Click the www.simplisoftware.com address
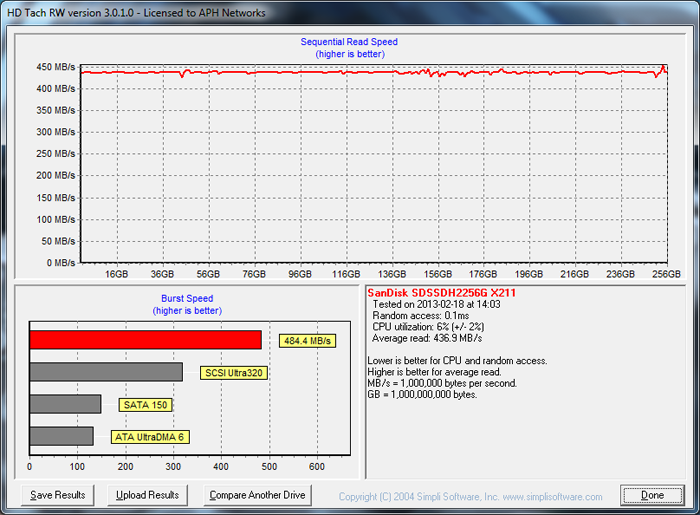The height and width of the screenshot is (515, 700). (554, 497)
